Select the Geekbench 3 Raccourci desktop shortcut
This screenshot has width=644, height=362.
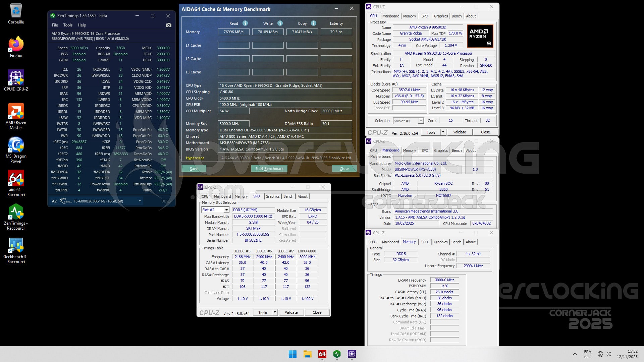(16, 250)
